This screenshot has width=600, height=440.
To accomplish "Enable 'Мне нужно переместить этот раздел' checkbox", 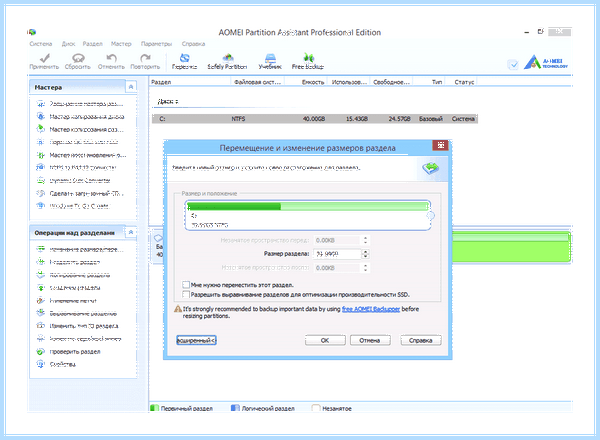I will 186,285.
